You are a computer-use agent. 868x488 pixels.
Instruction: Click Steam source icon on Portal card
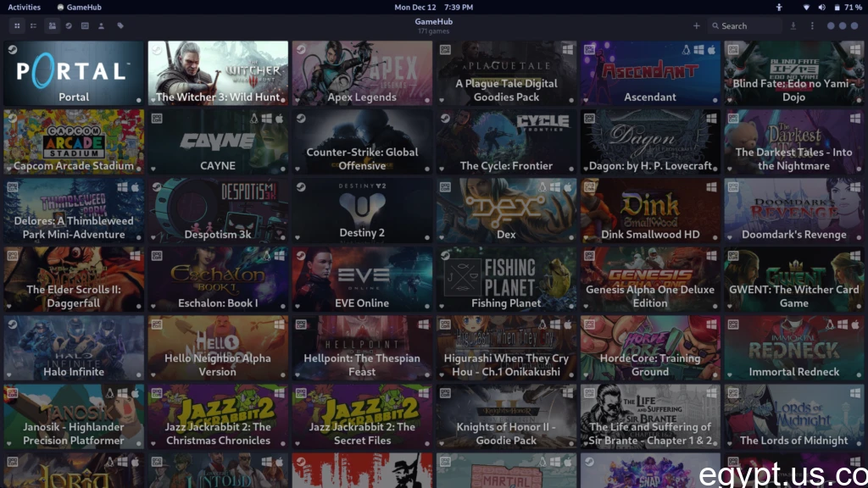[x=12, y=50]
